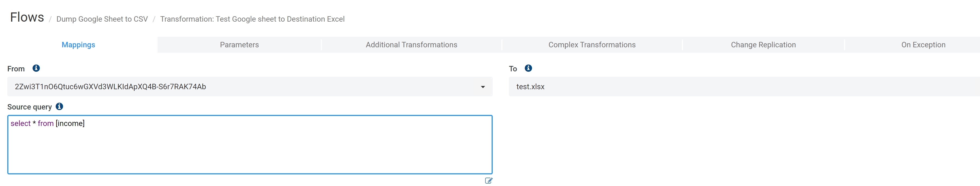Switch to the Parameters tab
Image resolution: width=980 pixels, height=186 pixels.
coord(239,45)
